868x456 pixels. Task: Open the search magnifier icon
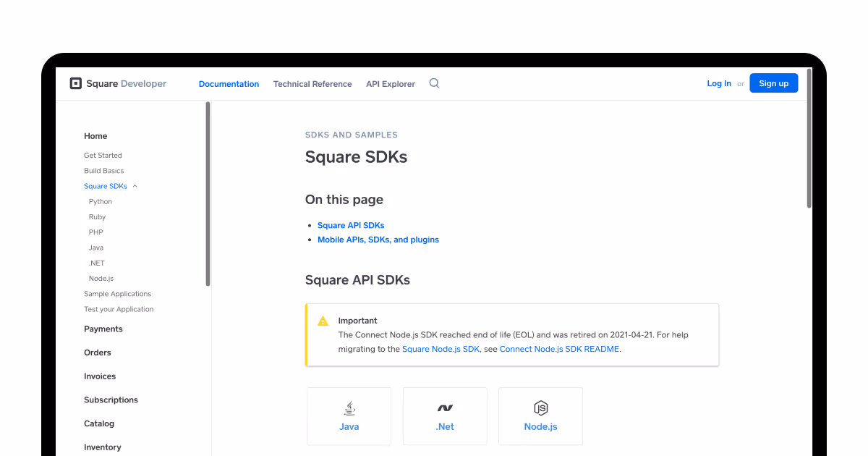[434, 83]
